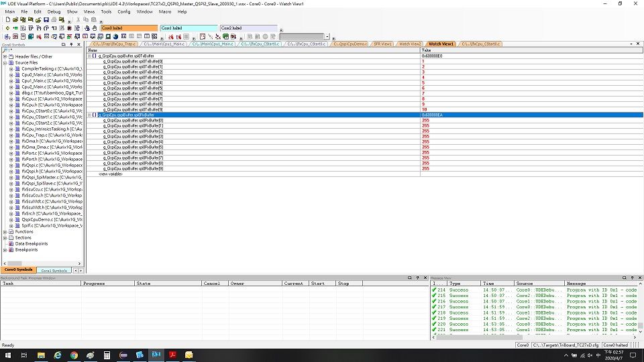Switch to the Core1 Symbols tab

[51, 270]
